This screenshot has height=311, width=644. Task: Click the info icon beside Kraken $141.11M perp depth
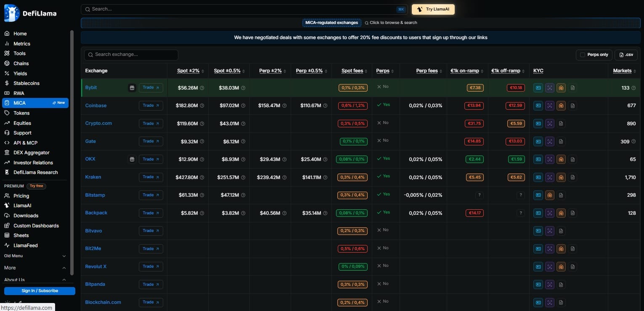tap(326, 177)
